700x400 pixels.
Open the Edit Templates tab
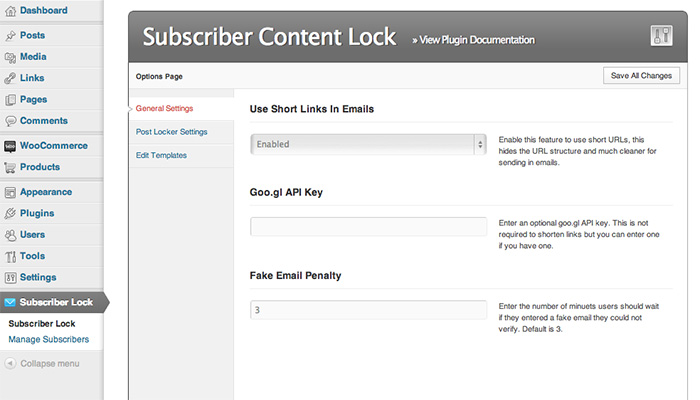pos(161,155)
